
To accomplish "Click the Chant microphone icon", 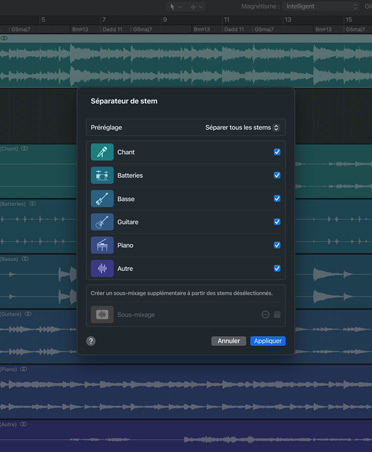I will point(102,152).
